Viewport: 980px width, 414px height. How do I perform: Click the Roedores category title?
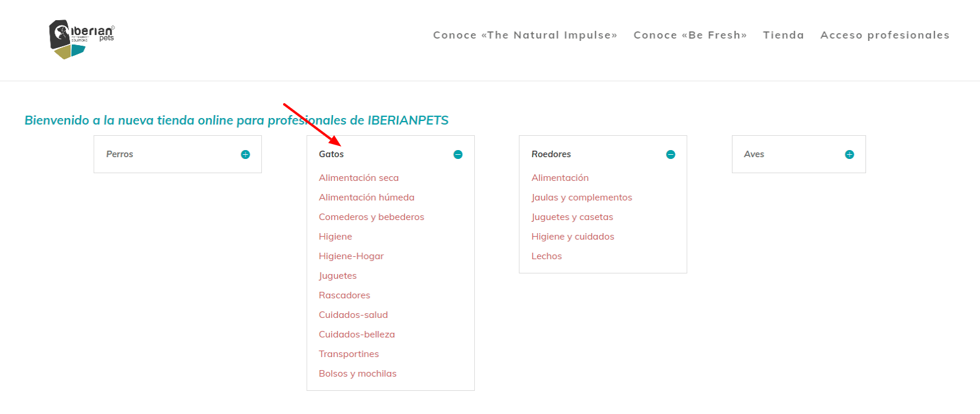551,154
